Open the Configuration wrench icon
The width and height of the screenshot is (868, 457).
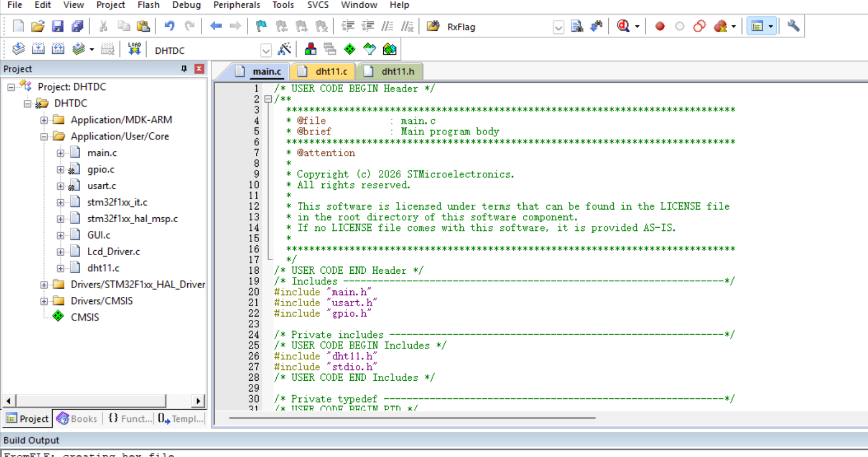pyautogui.click(x=793, y=26)
